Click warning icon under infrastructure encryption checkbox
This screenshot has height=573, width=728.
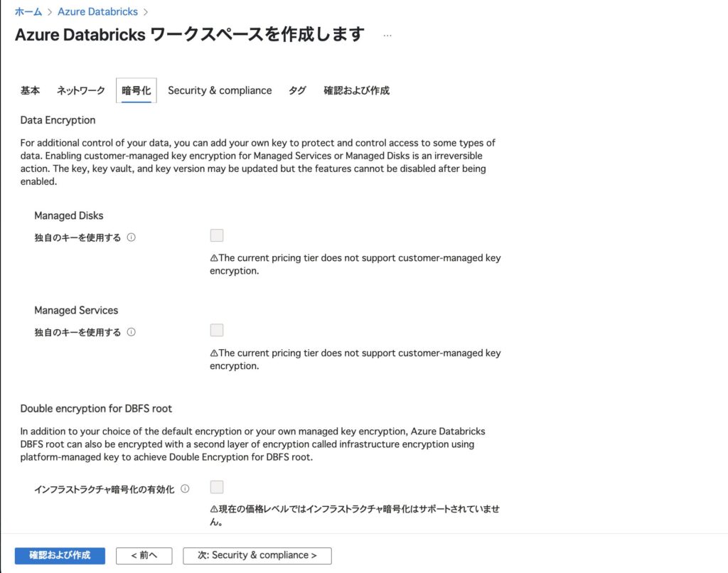[x=214, y=509]
